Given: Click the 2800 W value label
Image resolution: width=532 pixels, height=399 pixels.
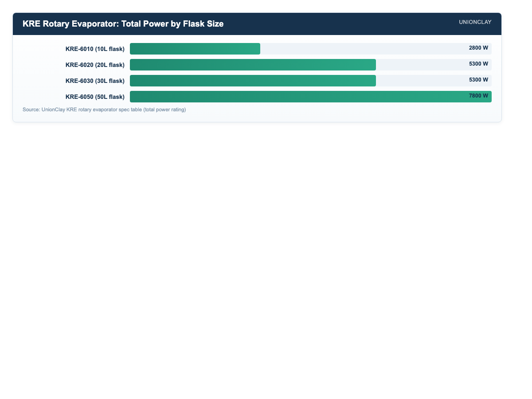Looking at the screenshot, I should coord(478,48).
